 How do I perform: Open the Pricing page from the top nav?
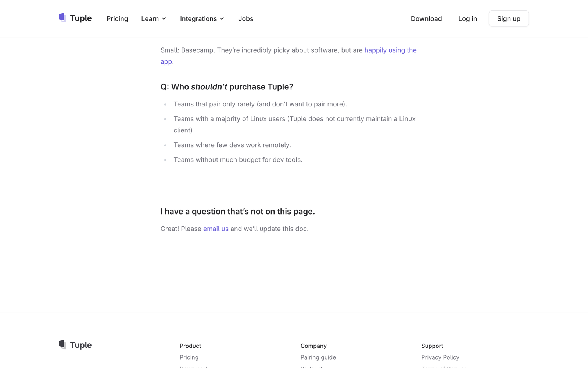[x=117, y=18]
